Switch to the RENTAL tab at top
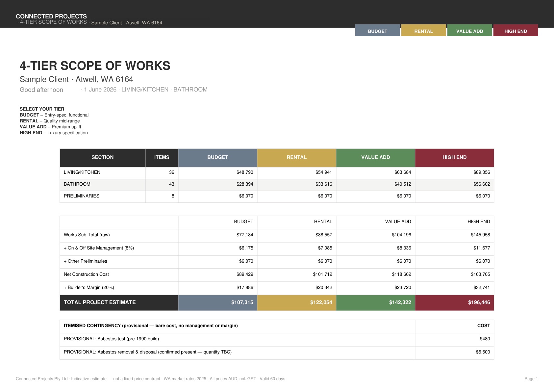This screenshot has height=392, width=554. pyautogui.click(x=423, y=31)
